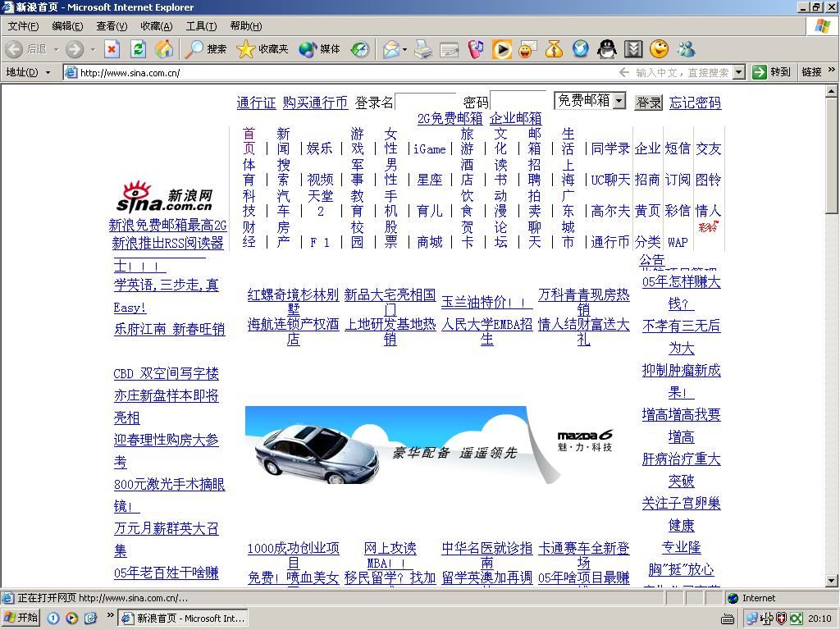The width and height of the screenshot is (840, 630).
Task: Open Media (媒体) toolbar button
Action: pyautogui.click(x=319, y=49)
